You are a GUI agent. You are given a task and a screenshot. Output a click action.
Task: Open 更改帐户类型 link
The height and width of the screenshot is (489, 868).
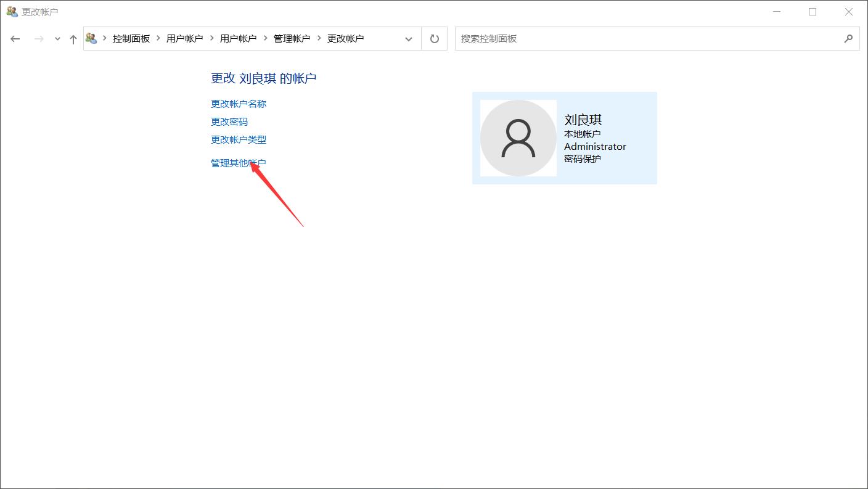pos(239,139)
